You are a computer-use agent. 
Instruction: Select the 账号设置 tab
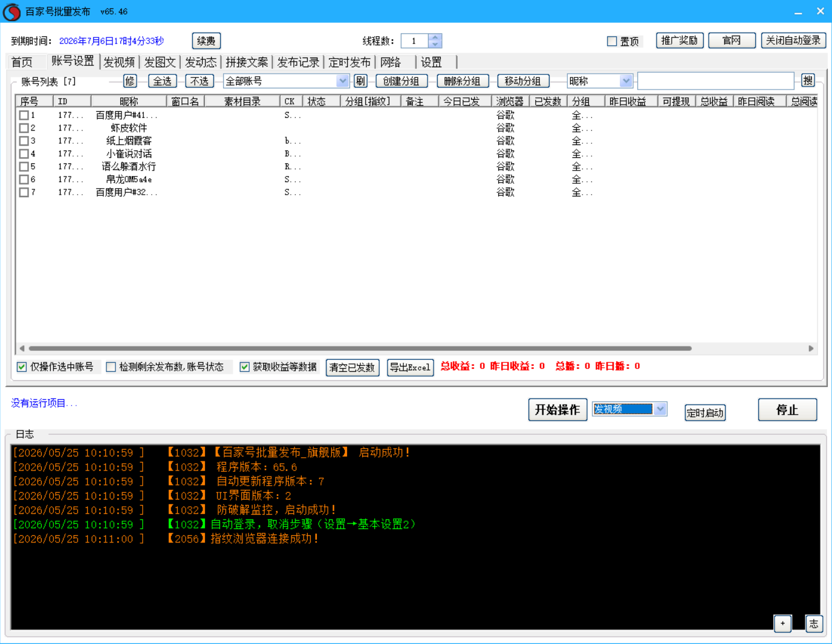[x=73, y=61]
